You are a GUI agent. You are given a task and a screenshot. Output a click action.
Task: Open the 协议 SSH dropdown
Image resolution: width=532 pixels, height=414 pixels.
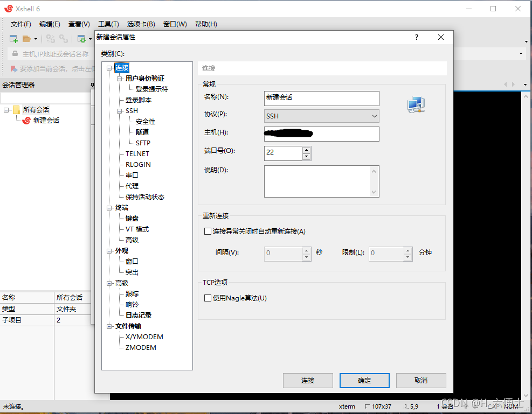tap(321, 116)
